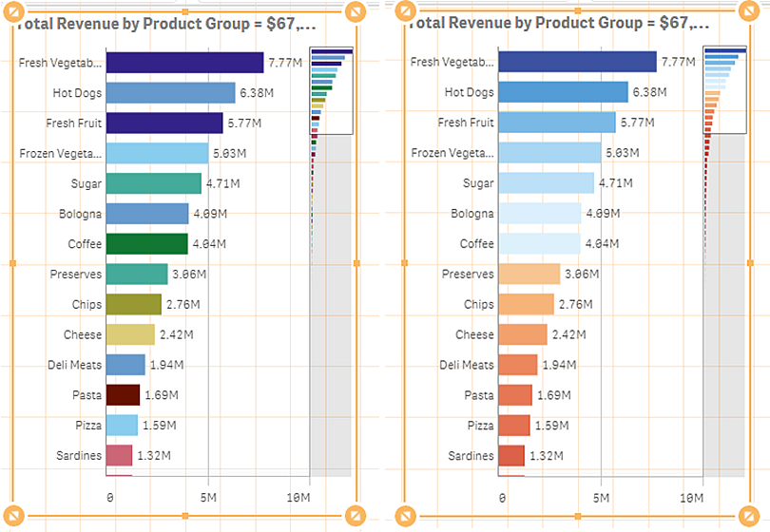The width and height of the screenshot is (770, 532).
Task: Click top-right corner resize handle of right chart
Action: coord(749,10)
